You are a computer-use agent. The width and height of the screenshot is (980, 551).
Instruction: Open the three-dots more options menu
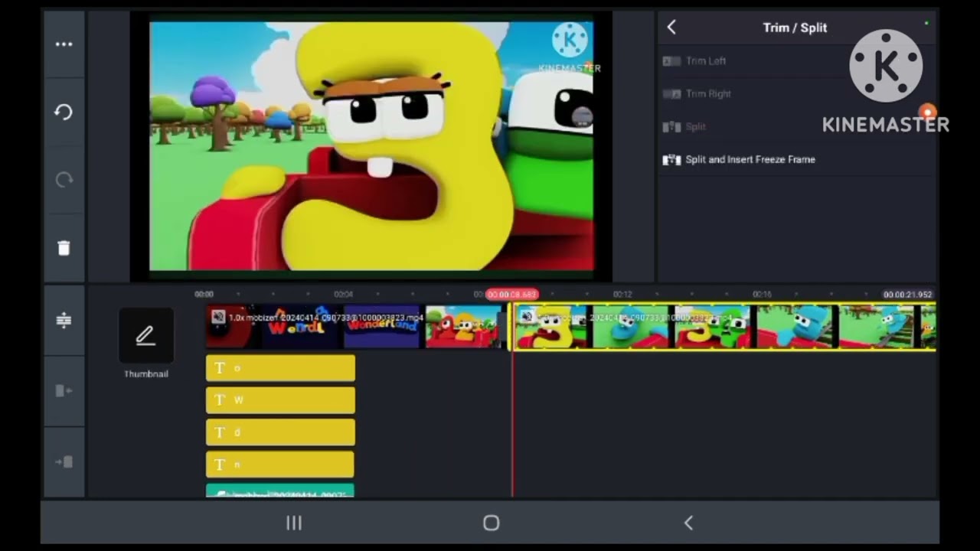pos(64,44)
